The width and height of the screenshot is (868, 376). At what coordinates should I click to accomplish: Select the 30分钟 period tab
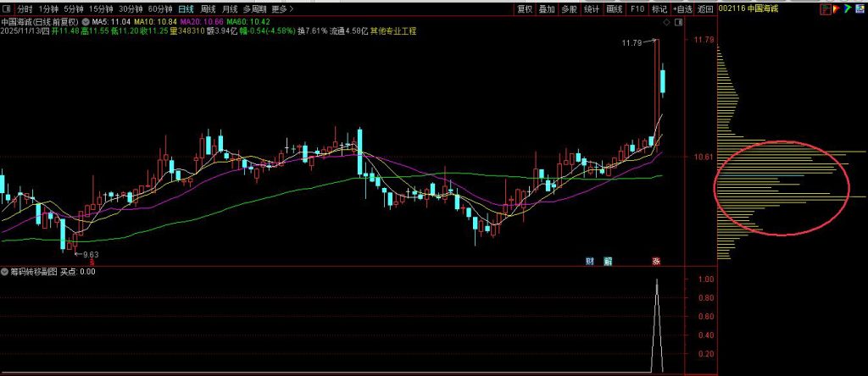click(131, 8)
